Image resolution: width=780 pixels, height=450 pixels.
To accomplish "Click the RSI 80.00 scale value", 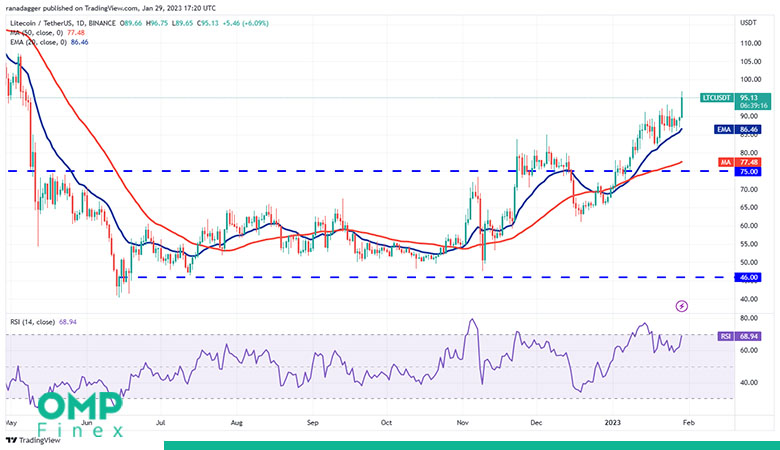I will pos(750,318).
